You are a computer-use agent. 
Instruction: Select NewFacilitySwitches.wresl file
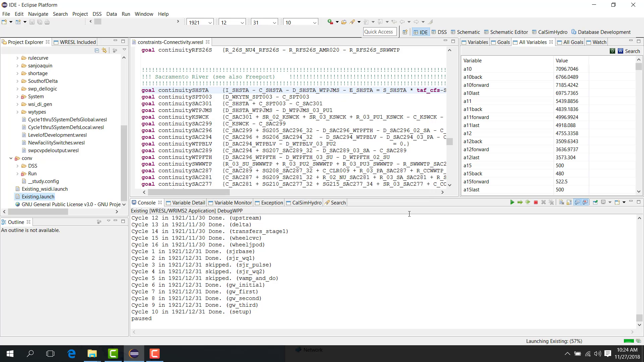56,143
